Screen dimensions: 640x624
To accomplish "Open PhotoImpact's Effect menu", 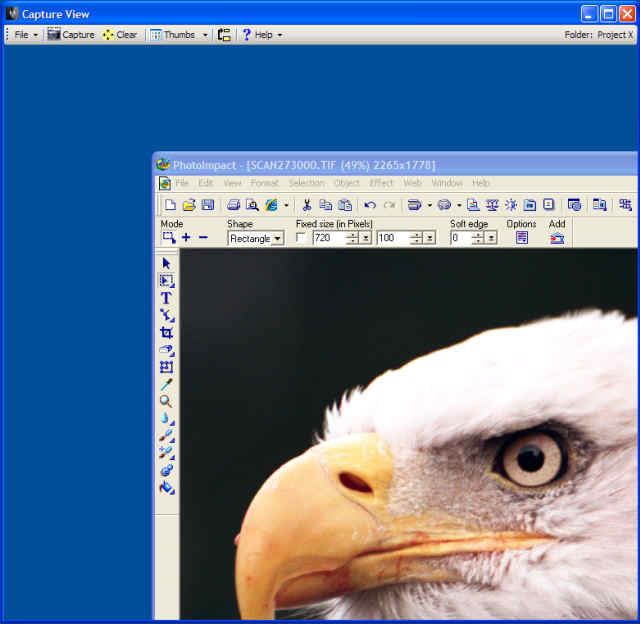I will pos(381,183).
